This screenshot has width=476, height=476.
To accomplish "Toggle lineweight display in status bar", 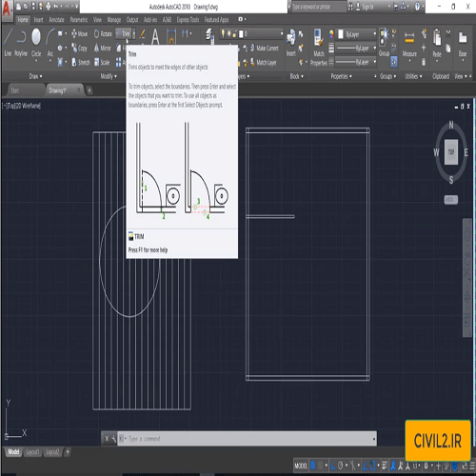I will [x=385, y=466].
